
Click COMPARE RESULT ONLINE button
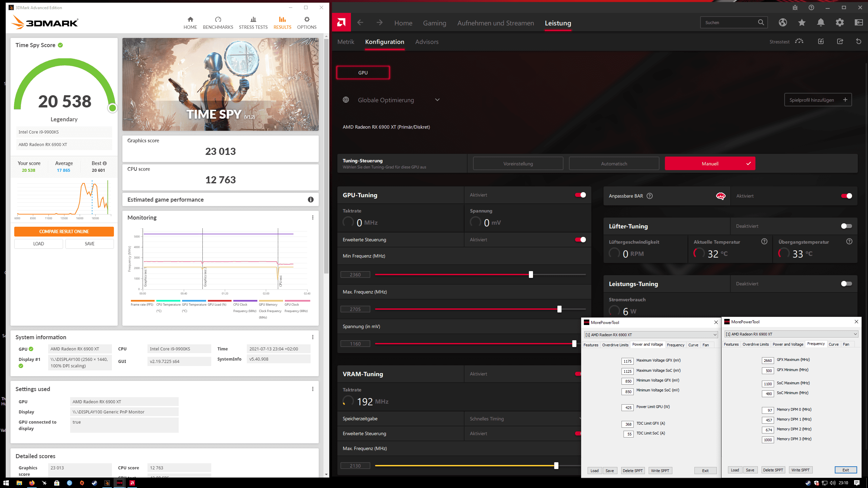64,231
